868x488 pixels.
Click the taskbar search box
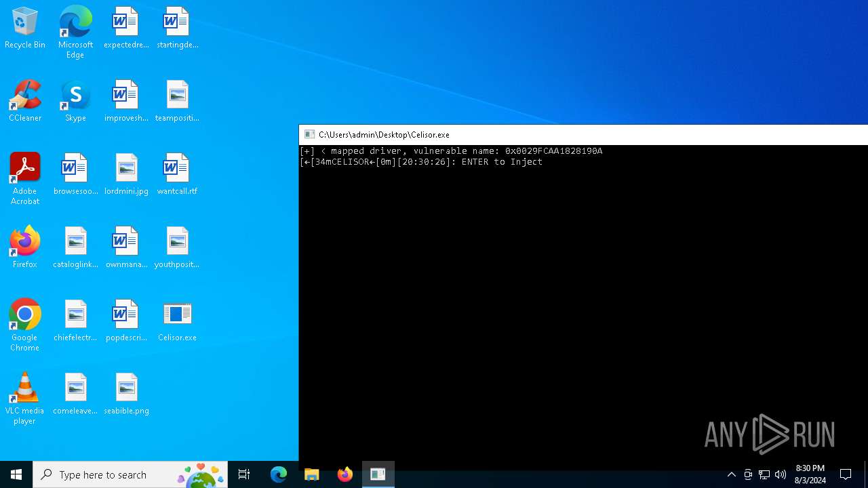point(130,474)
